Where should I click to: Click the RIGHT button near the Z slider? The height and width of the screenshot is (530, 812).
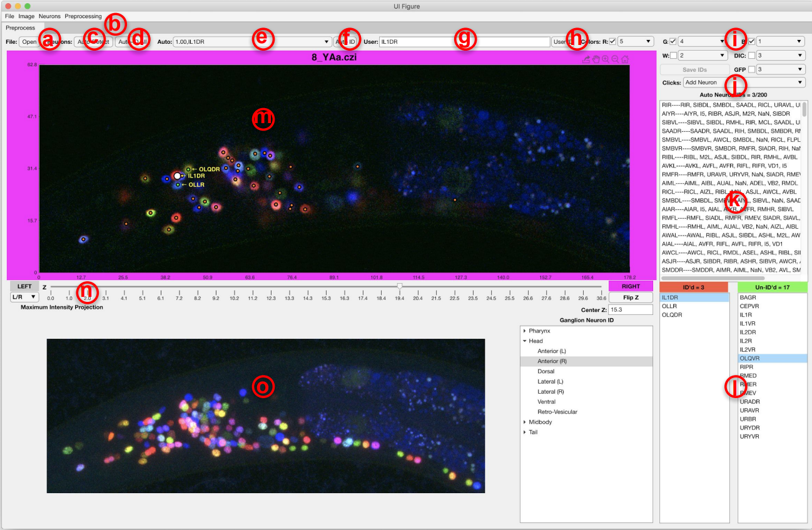point(631,286)
